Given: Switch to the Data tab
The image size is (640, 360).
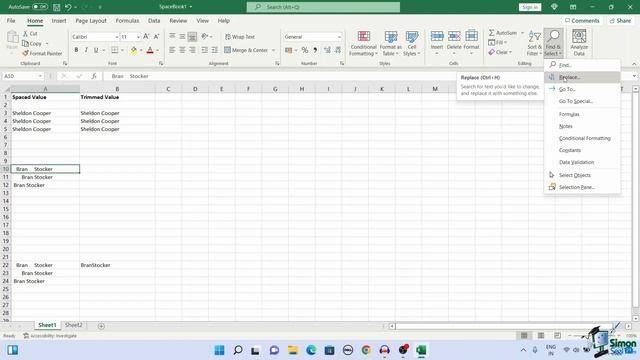Looking at the screenshot, I should [154, 20].
